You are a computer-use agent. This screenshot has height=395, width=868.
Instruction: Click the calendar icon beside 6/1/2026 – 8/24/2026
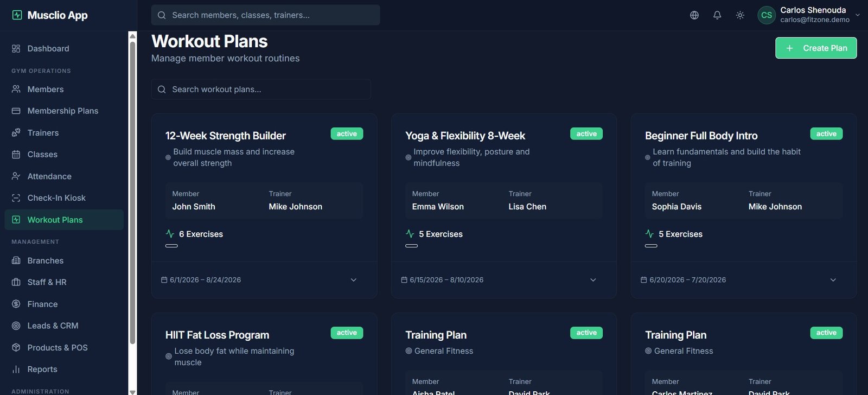(164, 280)
